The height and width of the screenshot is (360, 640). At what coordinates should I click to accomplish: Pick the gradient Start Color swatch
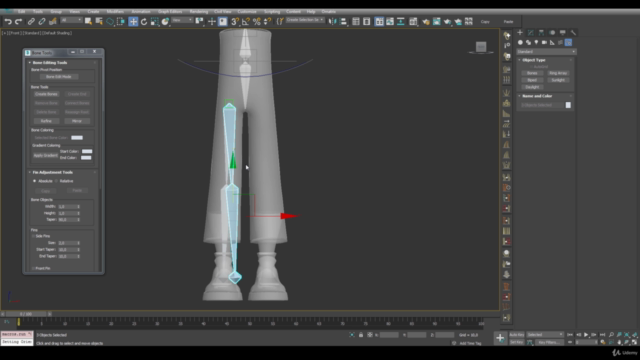click(x=87, y=151)
